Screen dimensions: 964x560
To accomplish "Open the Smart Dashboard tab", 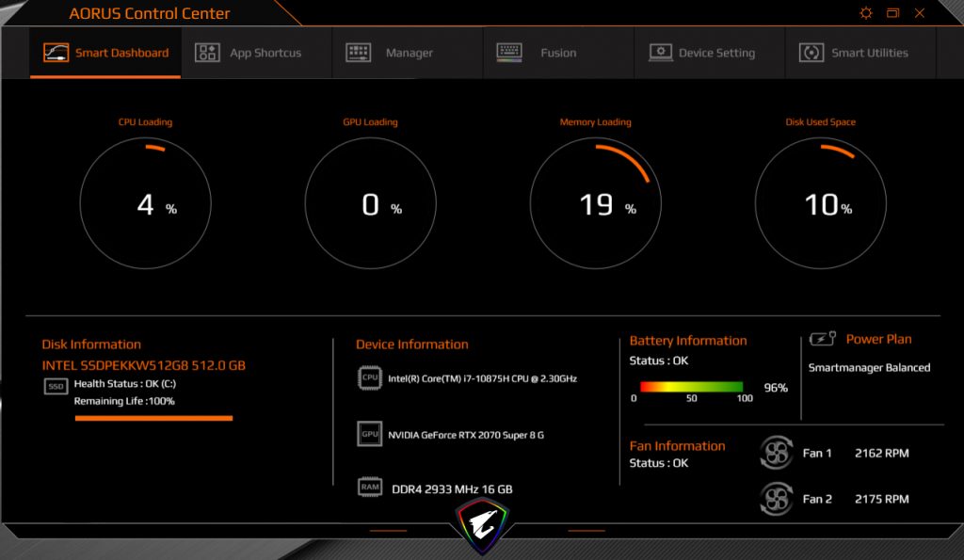I will [105, 53].
